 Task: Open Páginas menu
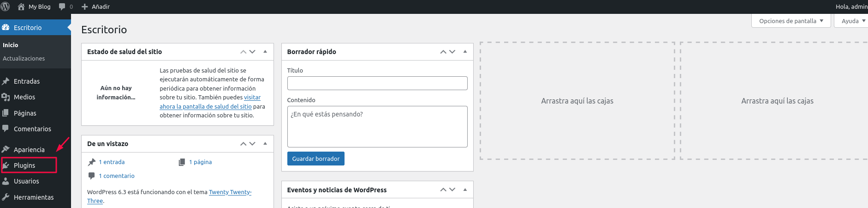(36, 113)
